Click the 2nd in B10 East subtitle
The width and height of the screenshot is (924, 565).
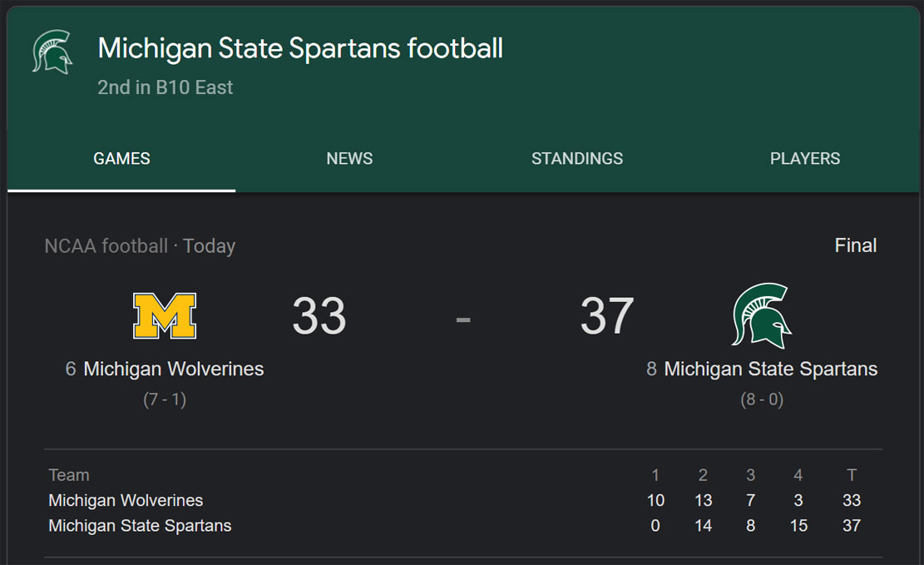click(165, 87)
